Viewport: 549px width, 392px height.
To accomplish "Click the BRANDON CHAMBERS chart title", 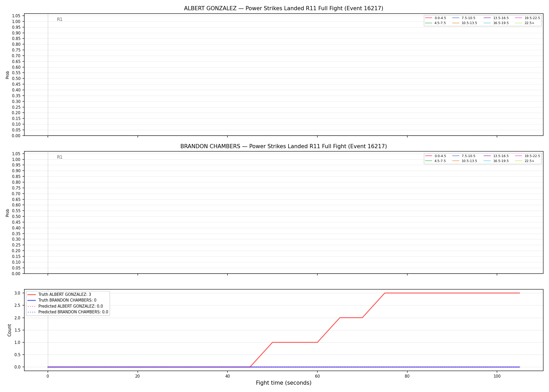I will (x=283, y=146).
